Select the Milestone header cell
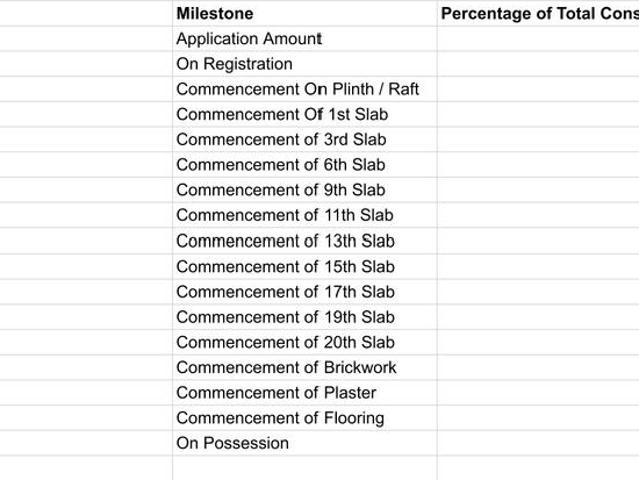The width and height of the screenshot is (639, 480). 305,13
